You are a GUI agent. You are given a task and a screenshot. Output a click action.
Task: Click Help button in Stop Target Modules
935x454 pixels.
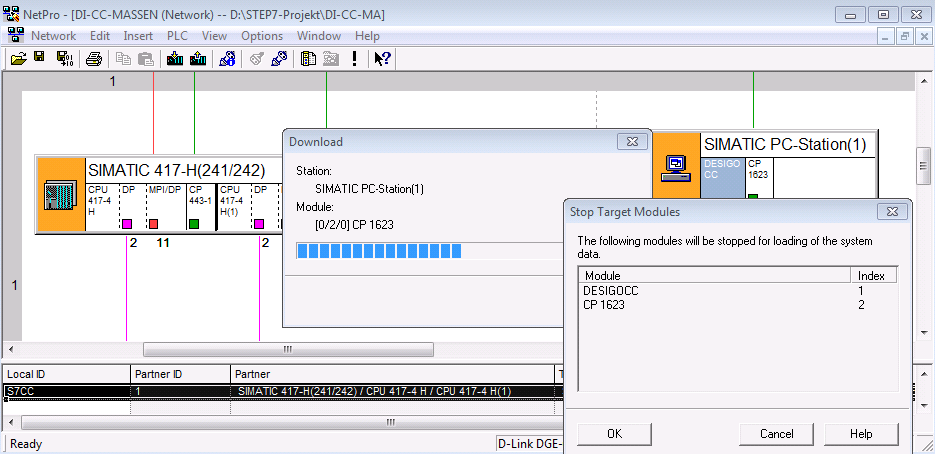860,434
